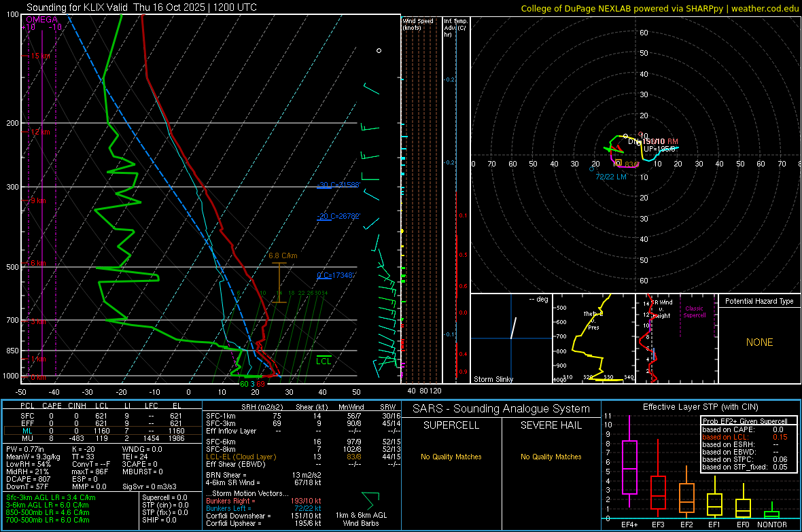Select the SFC parcel row
This screenshot has width=802, height=532.
point(102,416)
